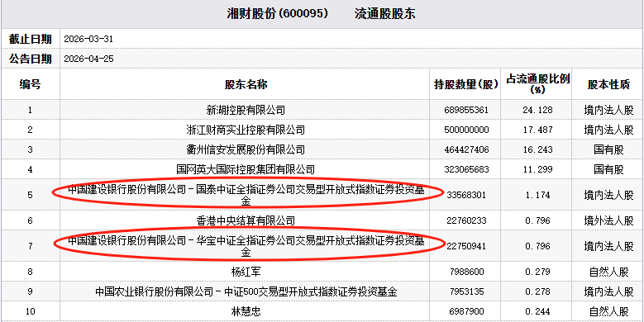Screen dimensions: 644x322
Task: Click the 股东名称 column header
Action: click(x=246, y=84)
